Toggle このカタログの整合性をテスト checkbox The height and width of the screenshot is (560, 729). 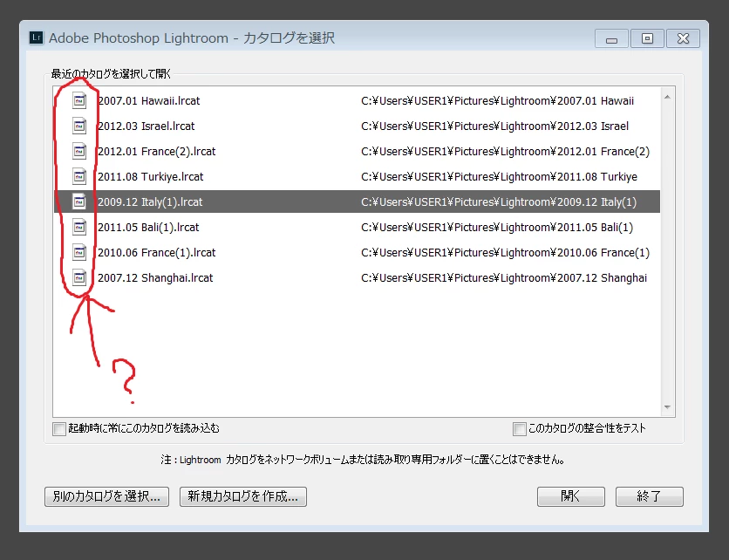519,429
